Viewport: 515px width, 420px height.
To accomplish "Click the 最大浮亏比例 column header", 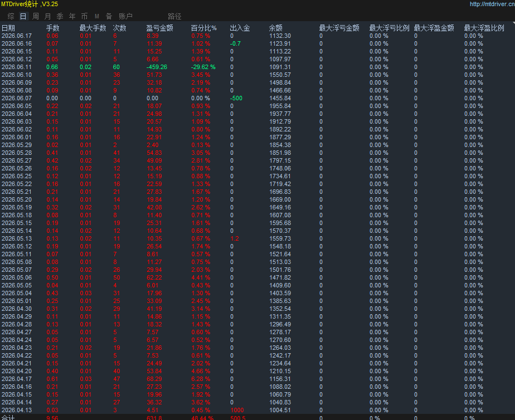I will coord(389,28).
